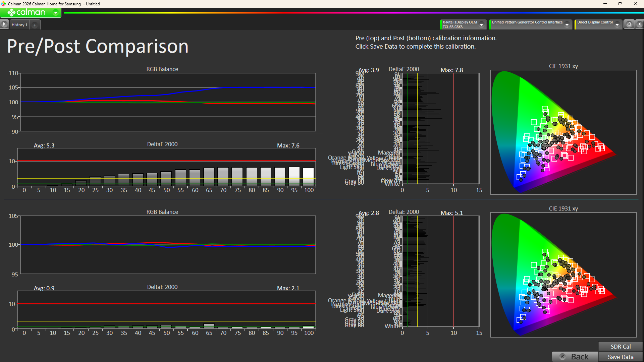Image resolution: width=644 pixels, height=362 pixels.
Task: Click the Calman logo button
Action: point(27,13)
